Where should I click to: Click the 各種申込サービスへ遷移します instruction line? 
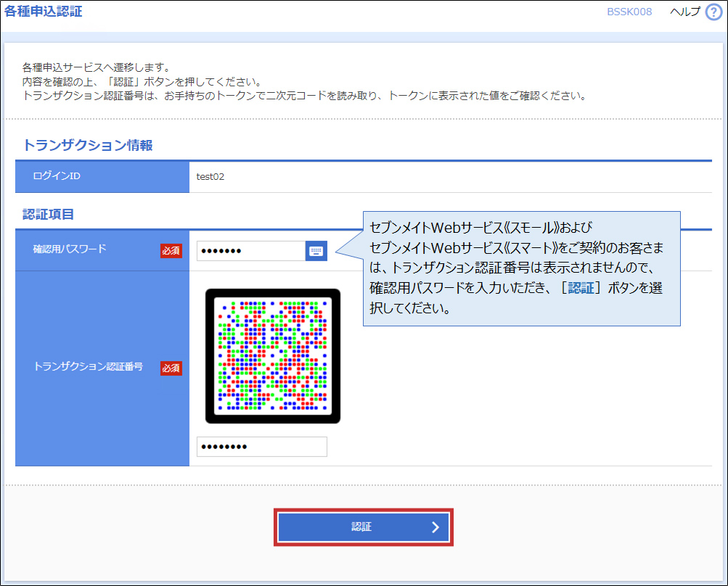[97, 67]
